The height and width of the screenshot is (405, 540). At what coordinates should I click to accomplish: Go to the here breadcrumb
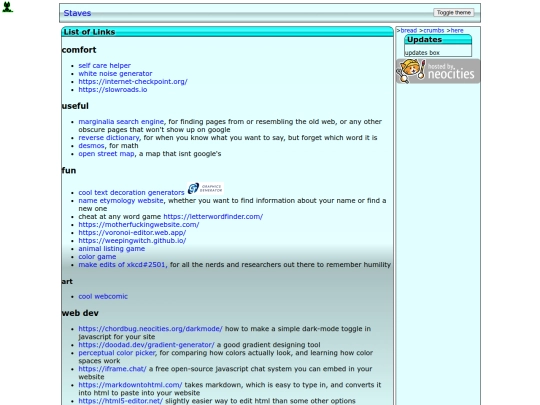click(x=457, y=30)
